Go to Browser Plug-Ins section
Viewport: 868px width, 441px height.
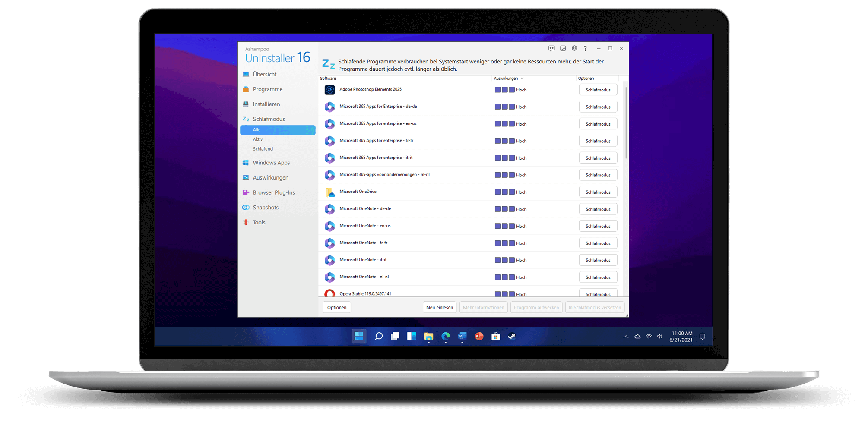click(274, 192)
